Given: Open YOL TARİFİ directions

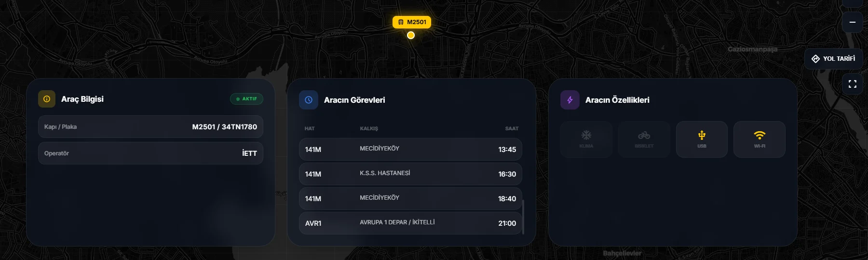Looking at the screenshot, I should [833, 59].
